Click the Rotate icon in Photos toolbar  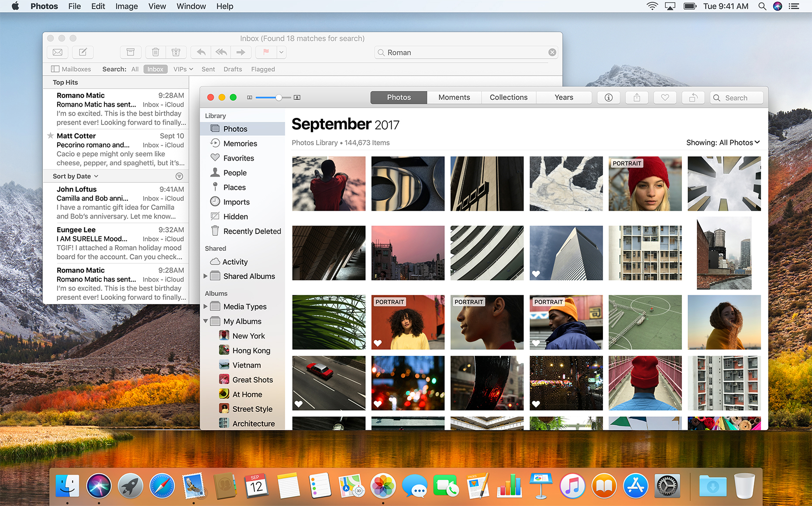(x=693, y=98)
